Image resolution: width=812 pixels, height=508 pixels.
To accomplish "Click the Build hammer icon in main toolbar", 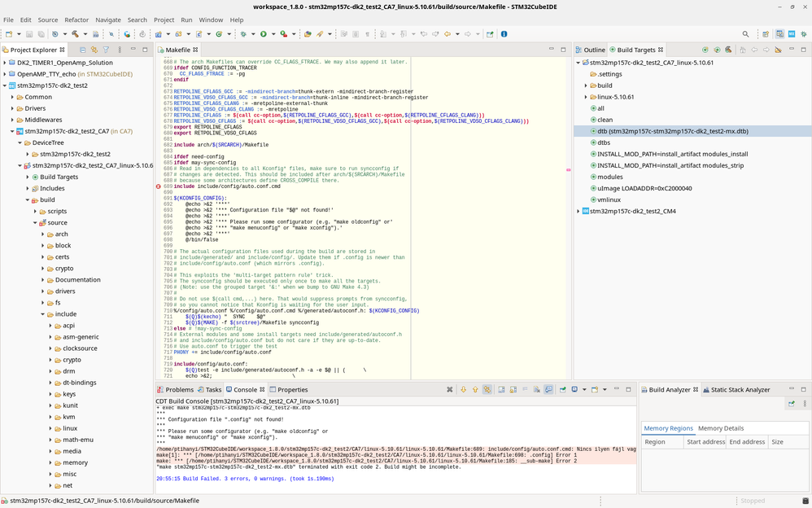I will click(75, 34).
